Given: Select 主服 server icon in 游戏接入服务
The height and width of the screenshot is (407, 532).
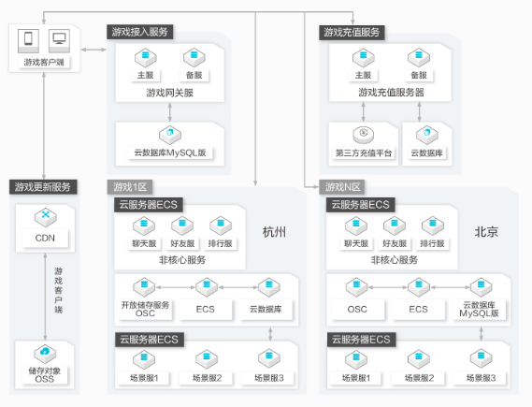Looking at the screenshot, I should [x=146, y=57].
